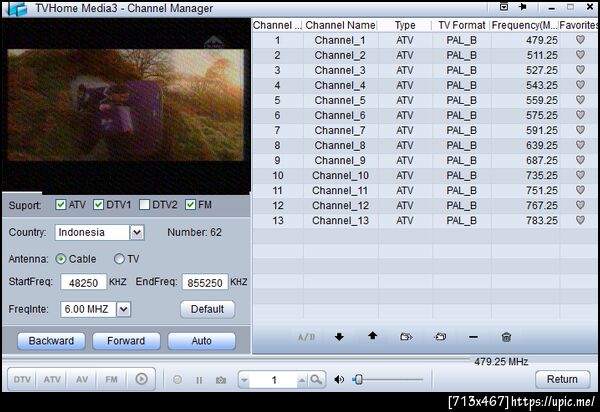Switch to ATV mode tab
The height and width of the screenshot is (412, 600).
(x=52, y=379)
